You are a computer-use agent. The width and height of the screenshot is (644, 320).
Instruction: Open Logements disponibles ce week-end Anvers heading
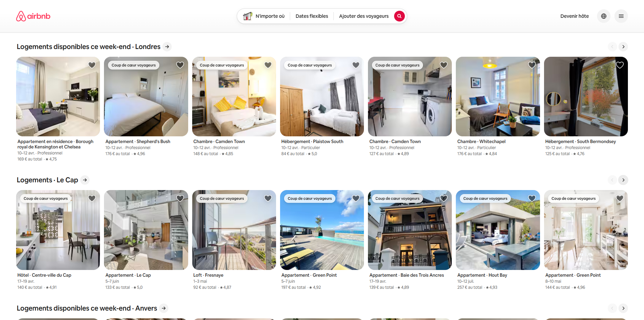(87, 308)
